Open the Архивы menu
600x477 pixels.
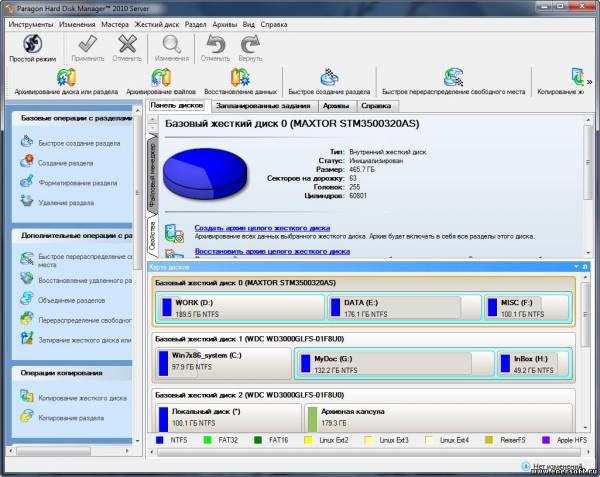225,24
